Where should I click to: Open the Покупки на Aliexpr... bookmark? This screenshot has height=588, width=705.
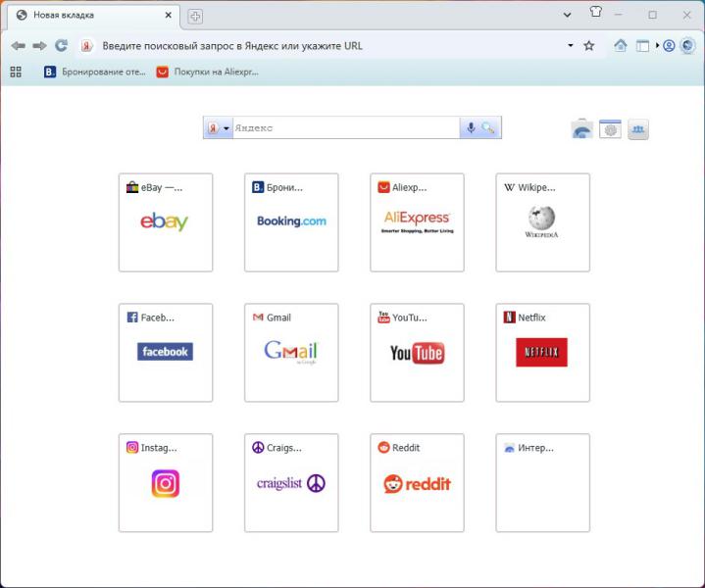207,72
